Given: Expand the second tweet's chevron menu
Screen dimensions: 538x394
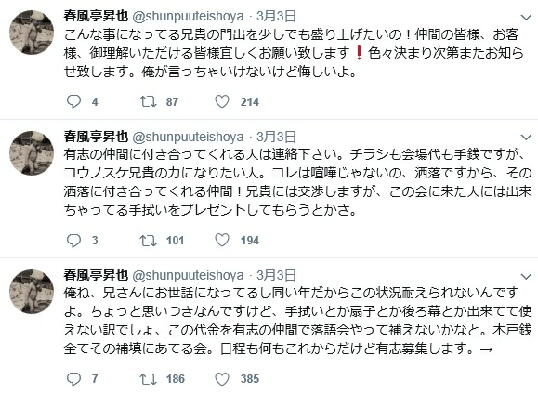Looking at the screenshot, I should (526, 138).
